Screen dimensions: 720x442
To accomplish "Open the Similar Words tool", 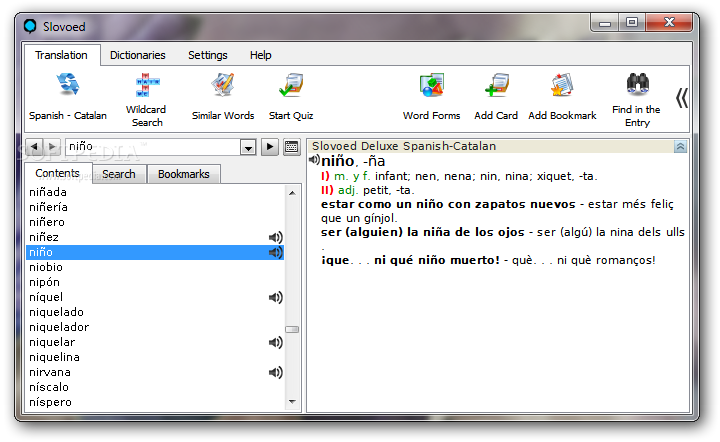I will click(x=223, y=96).
